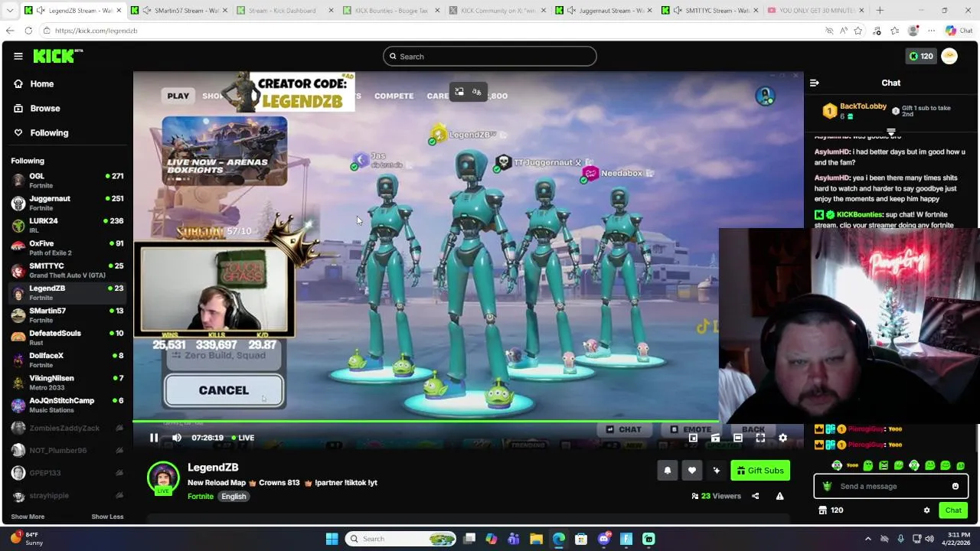The width and height of the screenshot is (980, 551).
Task: Open Read aloud icon in address bar
Action: click(x=844, y=31)
